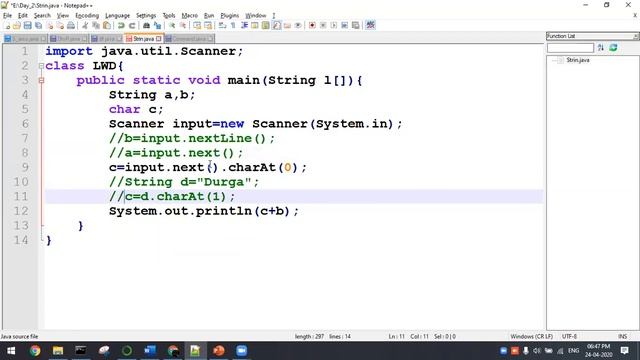Toggle the Document Map toolbar icon
Screen dimensions: 640x360
[266, 25]
